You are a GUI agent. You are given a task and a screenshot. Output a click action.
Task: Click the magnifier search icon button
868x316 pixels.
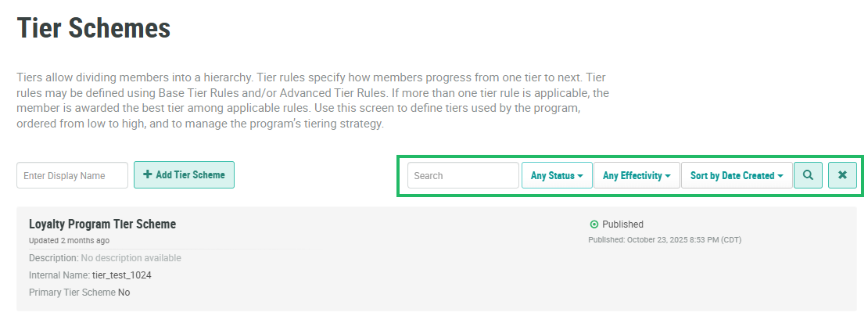[x=808, y=175]
